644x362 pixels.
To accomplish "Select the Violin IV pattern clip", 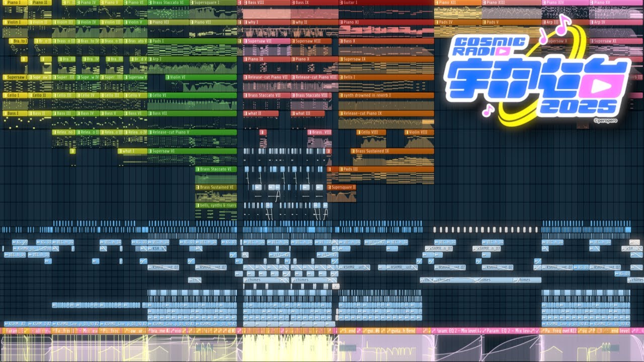I will click(87, 23).
